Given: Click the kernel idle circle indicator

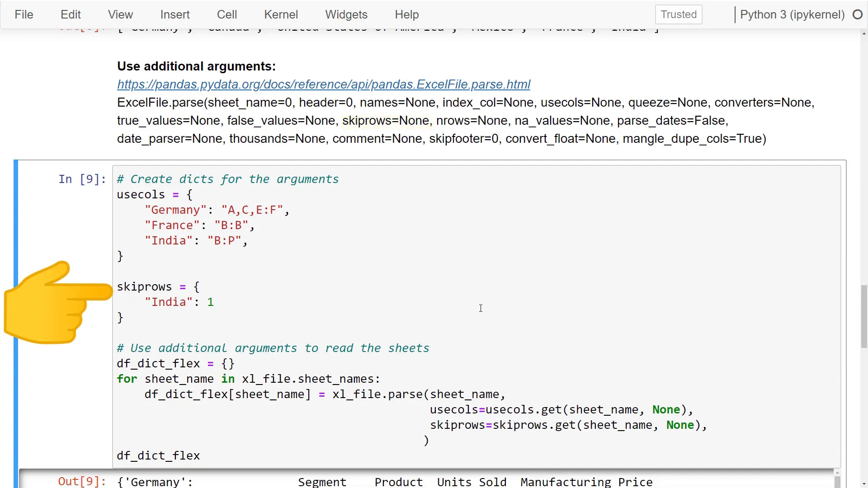Looking at the screenshot, I should point(857,14).
